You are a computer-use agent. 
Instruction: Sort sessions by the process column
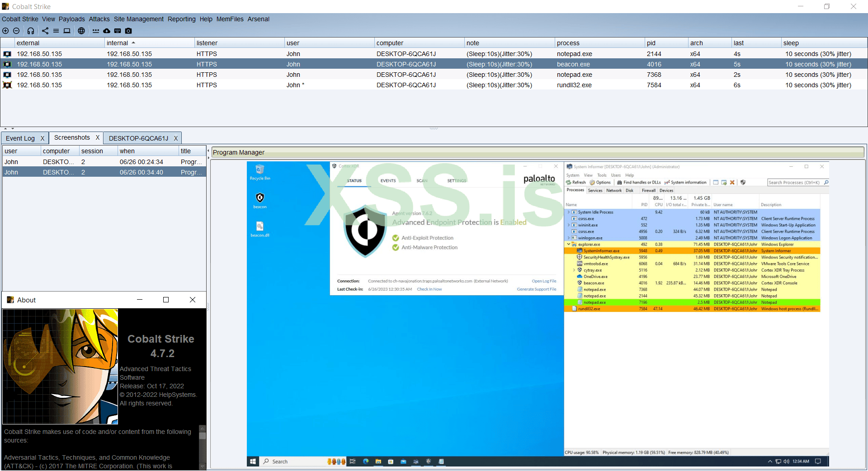[x=600, y=43]
